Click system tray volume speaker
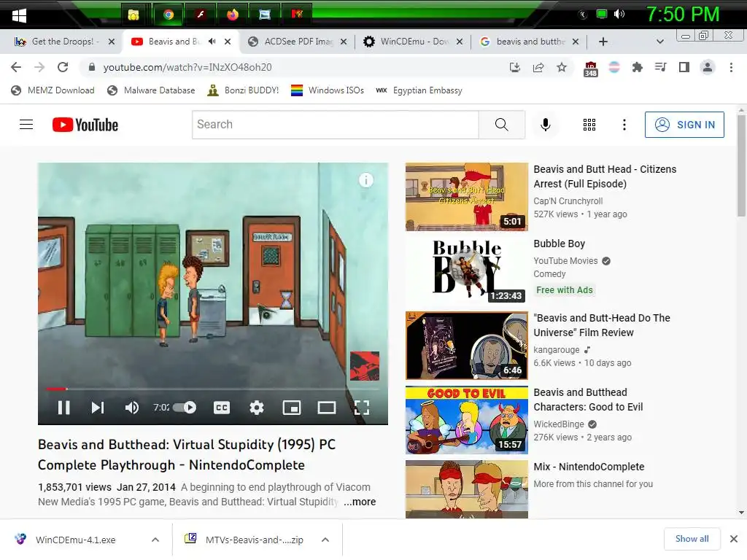Screen dimensions: 747x560 619,15
